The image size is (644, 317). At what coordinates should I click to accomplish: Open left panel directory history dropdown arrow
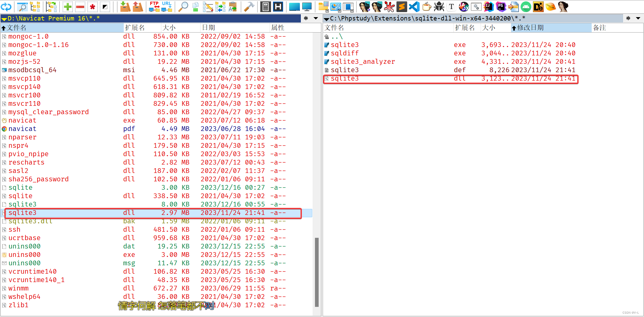pos(316,18)
